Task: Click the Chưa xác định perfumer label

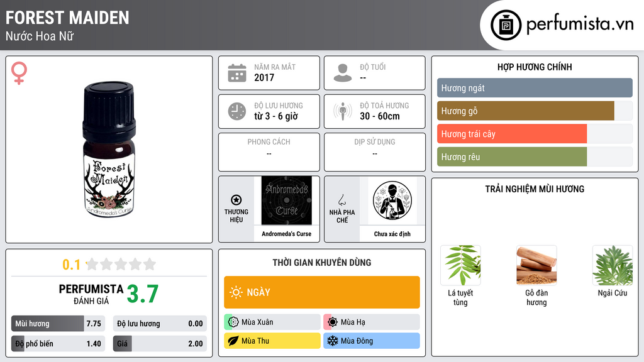Action: click(392, 234)
